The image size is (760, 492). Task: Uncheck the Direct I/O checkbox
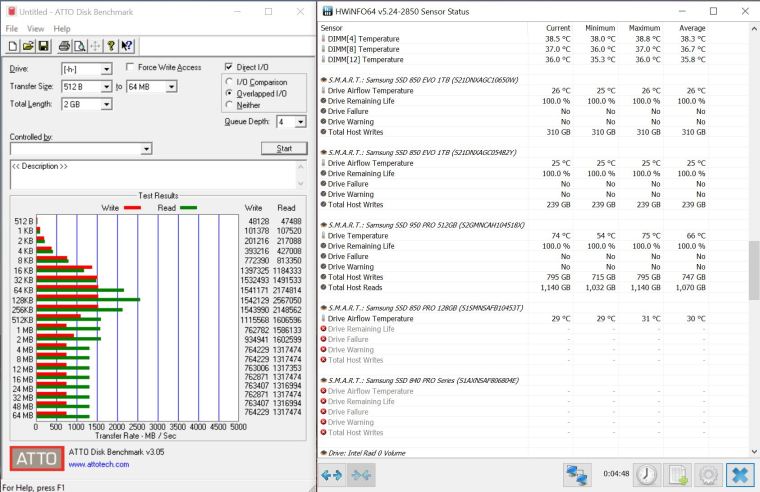click(x=228, y=67)
